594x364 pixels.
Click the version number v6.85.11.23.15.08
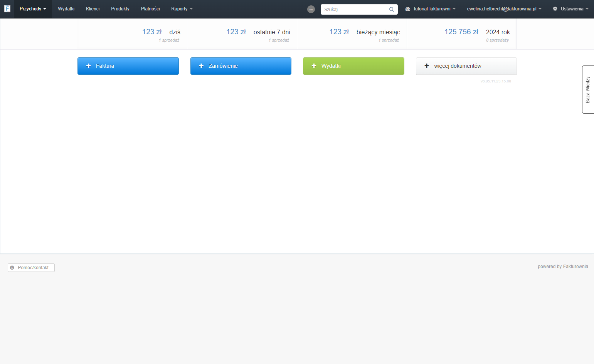click(496, 81)
